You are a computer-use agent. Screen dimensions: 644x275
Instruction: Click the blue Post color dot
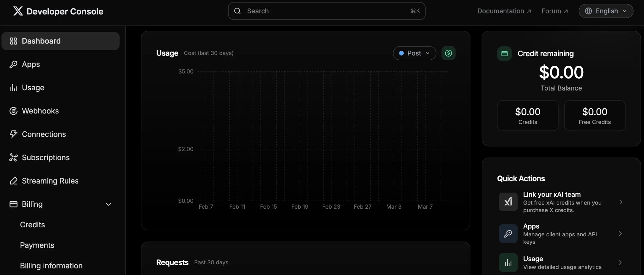pos(401,53)
